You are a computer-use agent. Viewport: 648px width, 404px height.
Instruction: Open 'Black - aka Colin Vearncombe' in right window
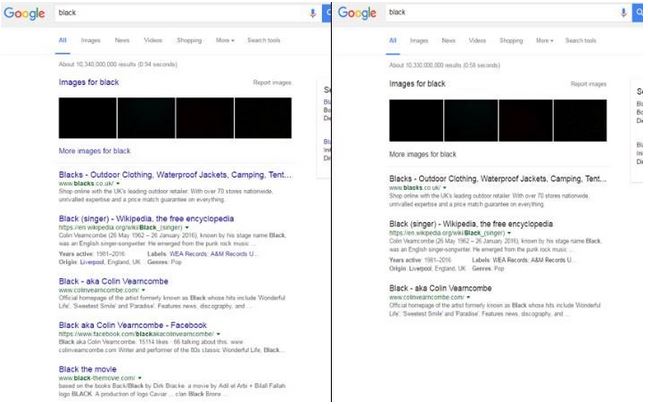point(440,288)
